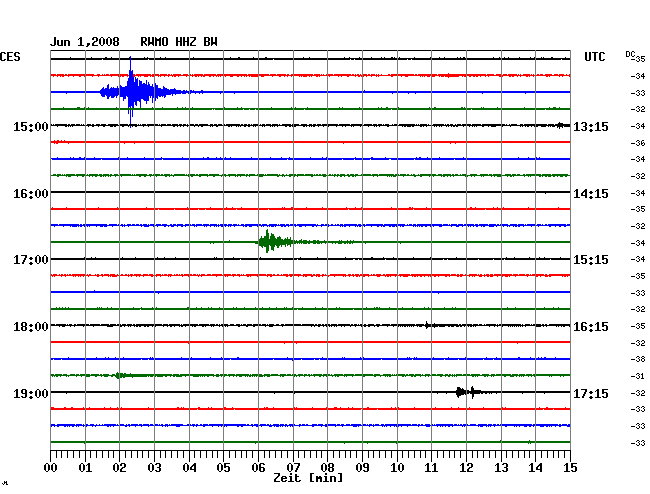Click the "13" minute axis label
650x494 pixels.
click(x=501, y=468)
